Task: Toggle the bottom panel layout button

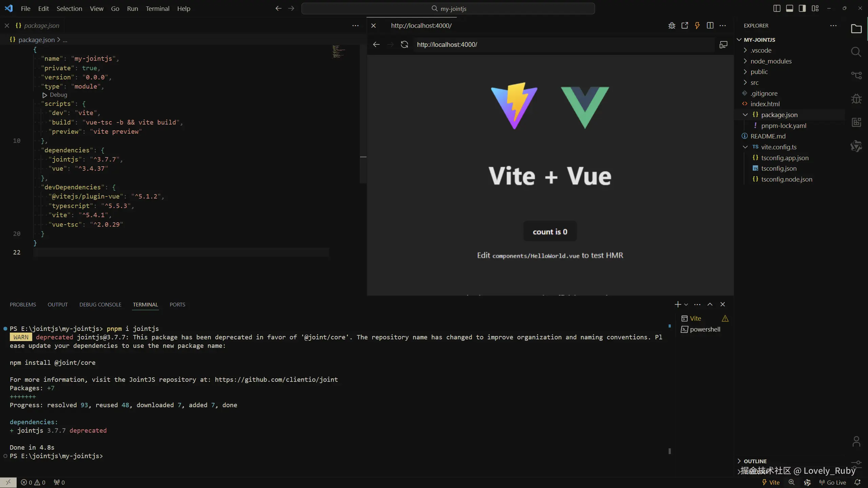Action: [x=789, y=8]
